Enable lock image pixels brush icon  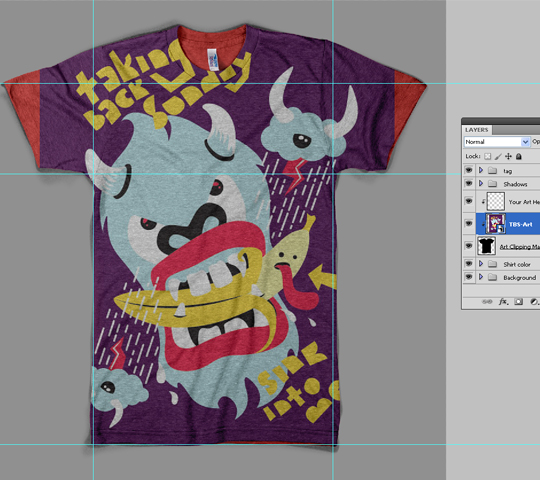pos(498,157)
